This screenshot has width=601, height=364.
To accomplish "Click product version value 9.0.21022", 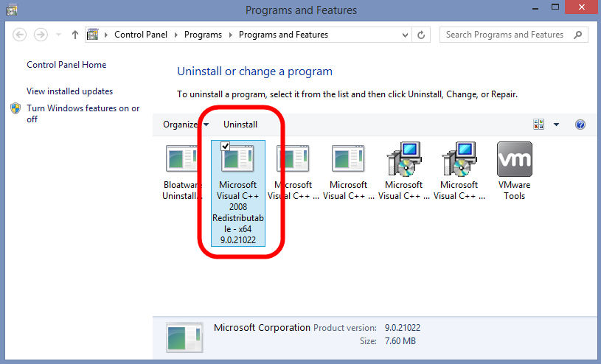I will (x=403, y=328).
